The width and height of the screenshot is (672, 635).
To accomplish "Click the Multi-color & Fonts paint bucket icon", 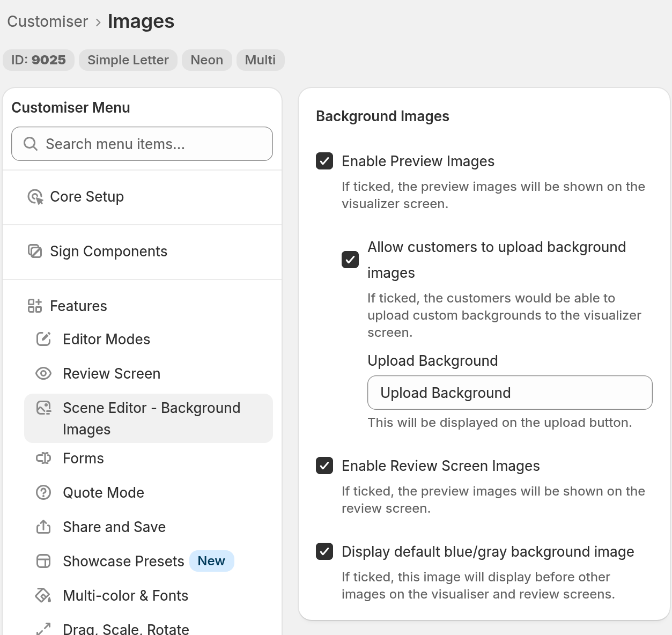I will coord(43,595).
